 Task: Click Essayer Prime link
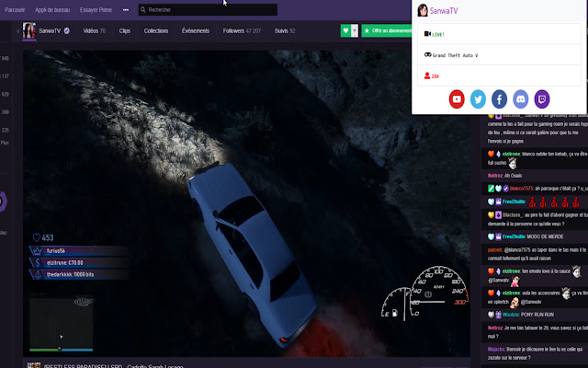coord(96,10)
